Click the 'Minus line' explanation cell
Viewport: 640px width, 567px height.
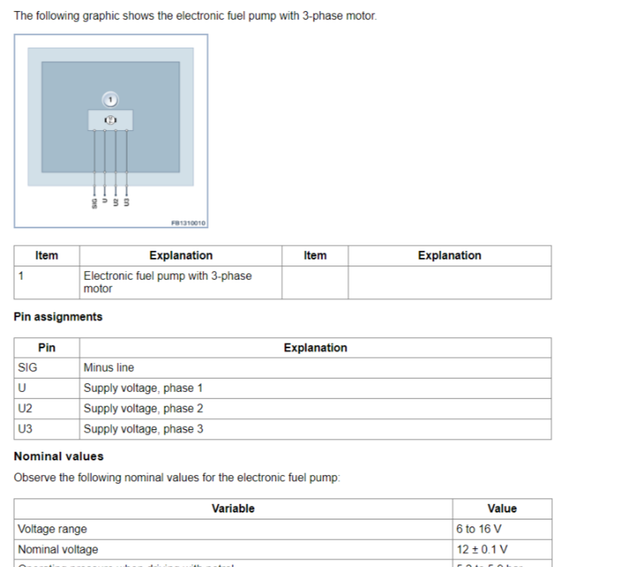point(315,368)
